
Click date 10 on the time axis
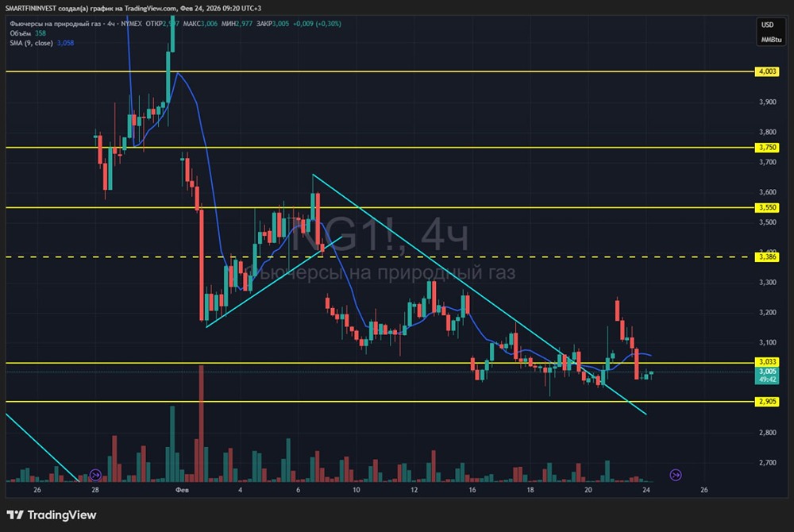click(x=356, y=490)
